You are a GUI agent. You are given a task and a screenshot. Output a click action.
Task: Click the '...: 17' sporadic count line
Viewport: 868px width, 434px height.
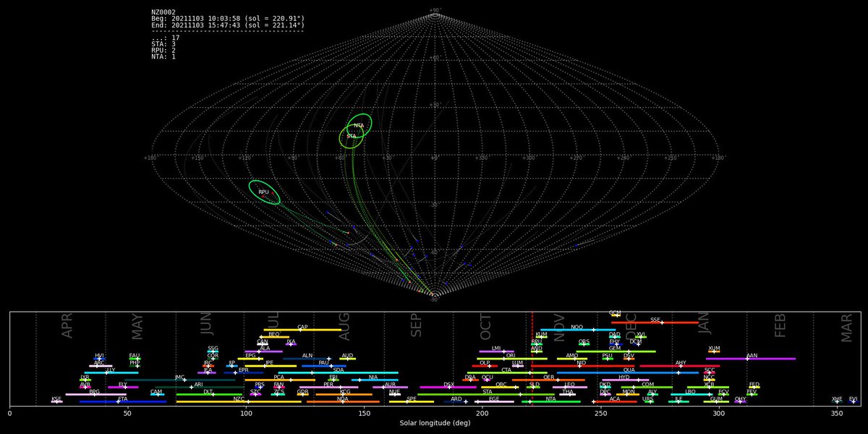coord(166,38)
